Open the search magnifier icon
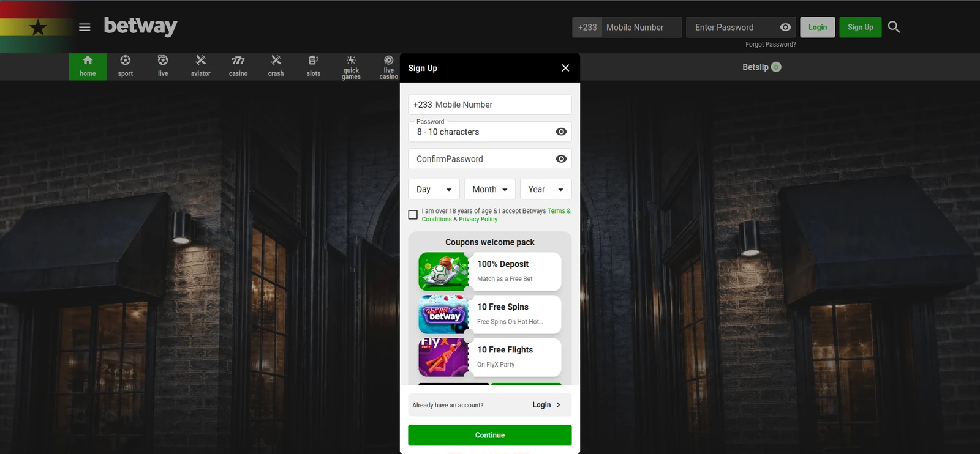Image resolution: width=980 pixels, height=454 pixels. click(894, 27)
